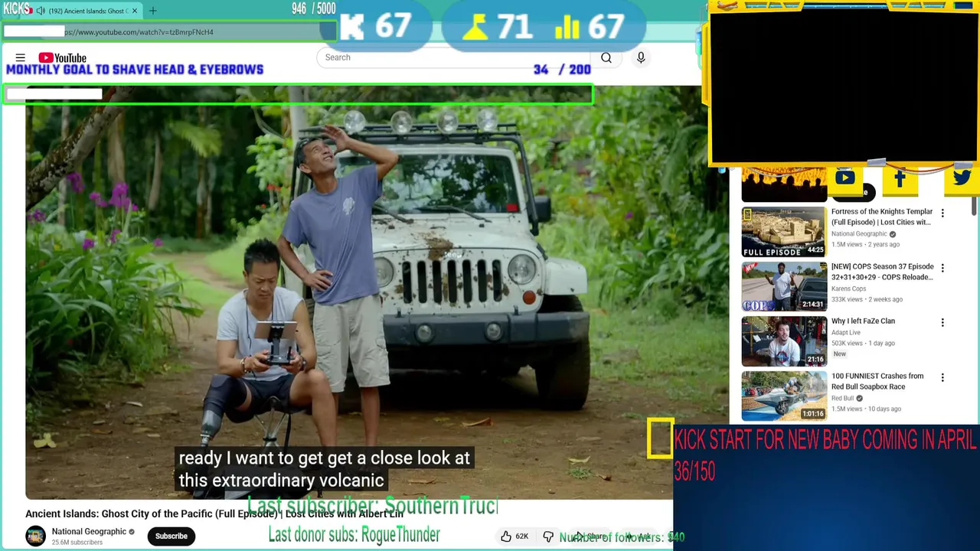Start voice search with the microphone icon

tap(641, 57)
